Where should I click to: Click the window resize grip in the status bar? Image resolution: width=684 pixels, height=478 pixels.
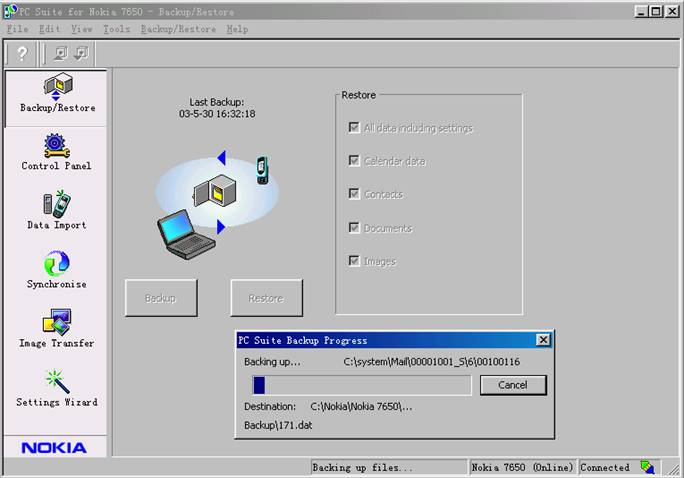[x=674, y=469]
